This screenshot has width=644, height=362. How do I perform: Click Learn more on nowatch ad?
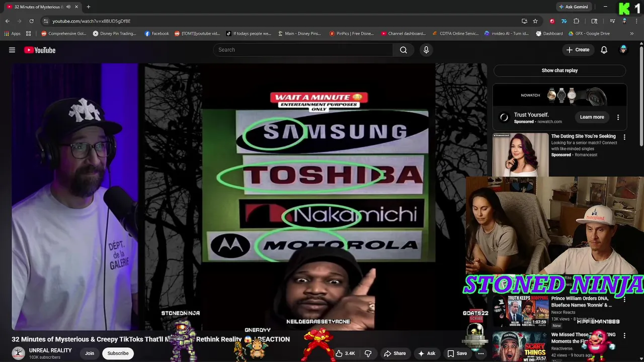[x=592, y=117]
